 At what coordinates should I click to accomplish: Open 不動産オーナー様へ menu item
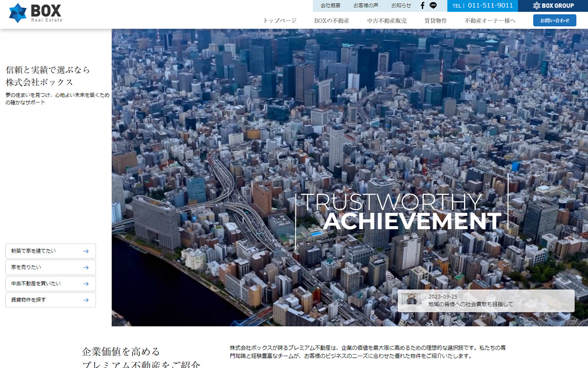(x=490, y=21)
